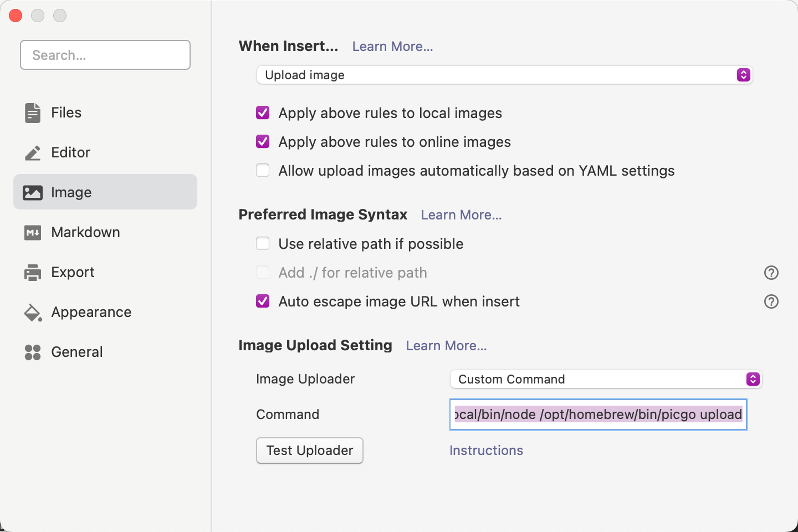Open the Instructions link
798x532 pixels.
[x=486, y=451]
